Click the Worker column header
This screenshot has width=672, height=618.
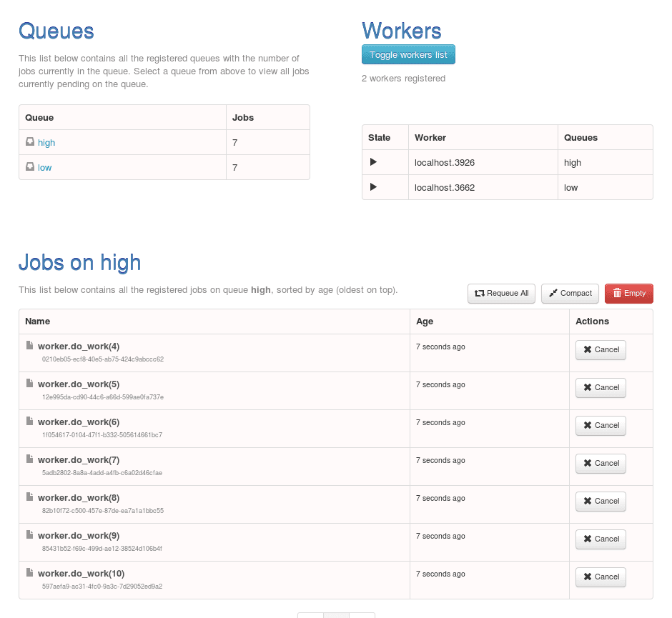[430, 137]
